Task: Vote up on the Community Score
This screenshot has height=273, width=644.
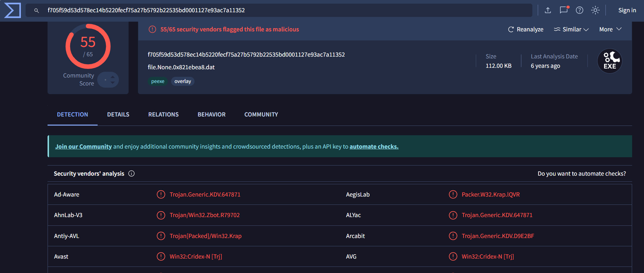Action: coord(113,77)
